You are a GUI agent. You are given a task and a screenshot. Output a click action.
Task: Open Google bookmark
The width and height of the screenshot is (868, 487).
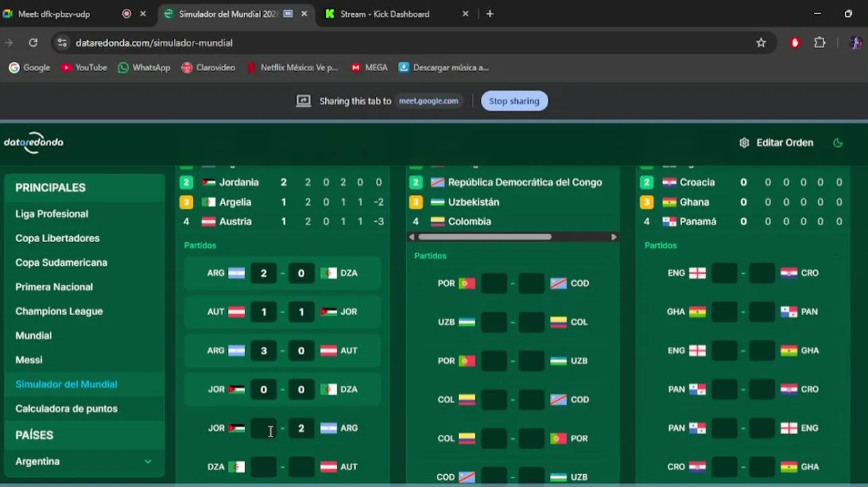click(30, 68)
